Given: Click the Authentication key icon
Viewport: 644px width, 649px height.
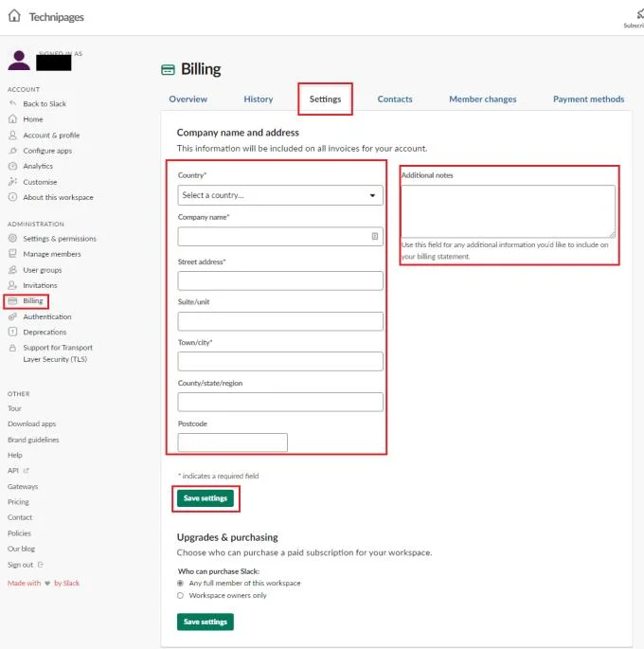Looking at the screenshot, I should 13,316.
